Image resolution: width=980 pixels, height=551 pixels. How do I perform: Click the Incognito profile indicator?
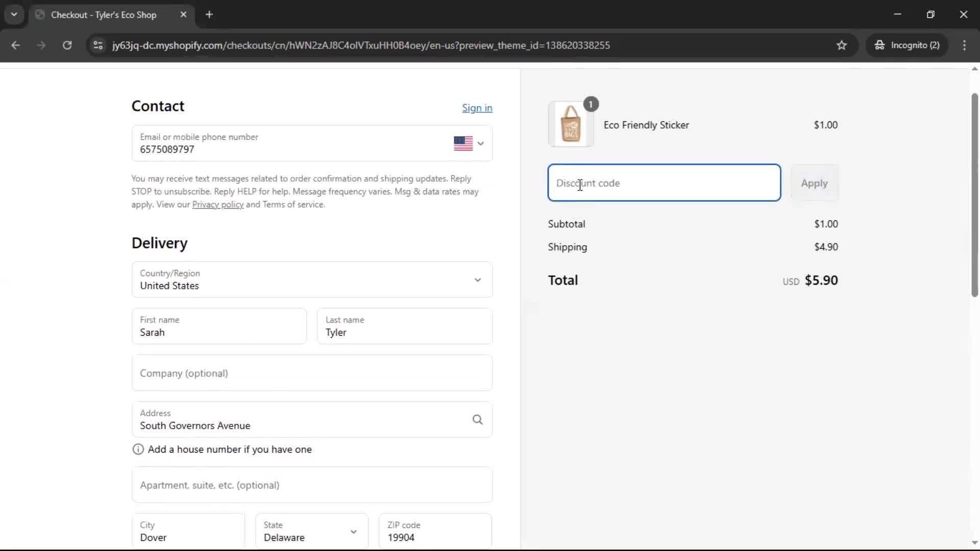point(908,45)
